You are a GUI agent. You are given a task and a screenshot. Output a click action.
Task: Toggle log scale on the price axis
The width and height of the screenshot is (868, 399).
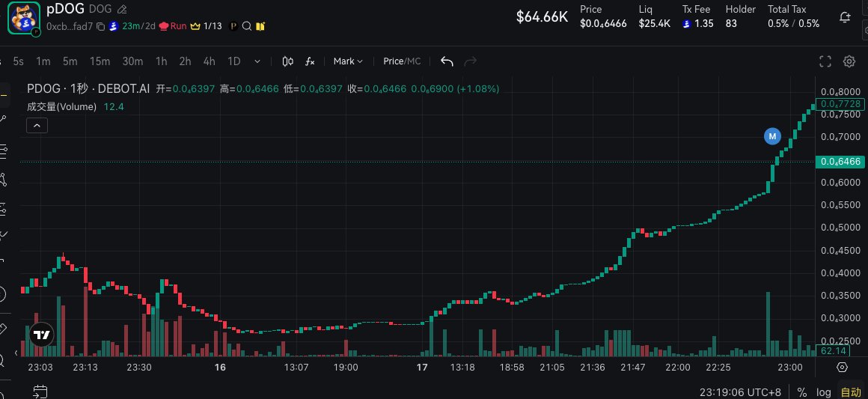[x=825, y=392]
